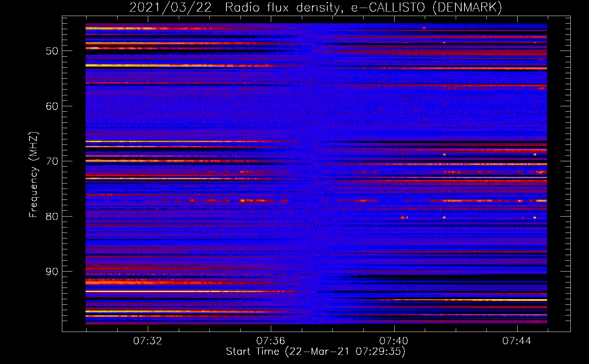Click the plot title '2021/03/22 Radio flux density'
Viewport: 589px width, 364px height.
pos(316,8)
